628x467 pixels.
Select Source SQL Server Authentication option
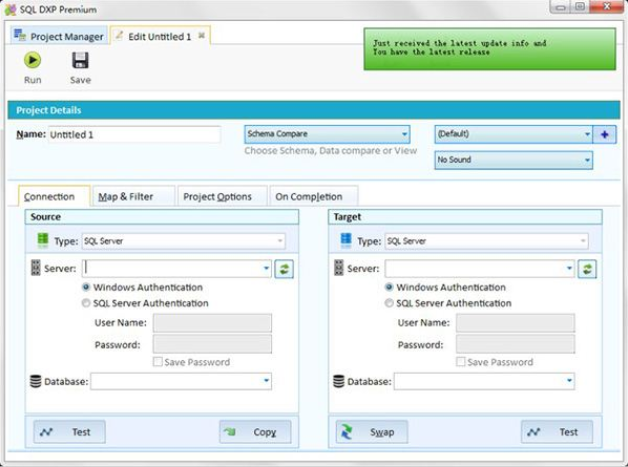[86, 303]
